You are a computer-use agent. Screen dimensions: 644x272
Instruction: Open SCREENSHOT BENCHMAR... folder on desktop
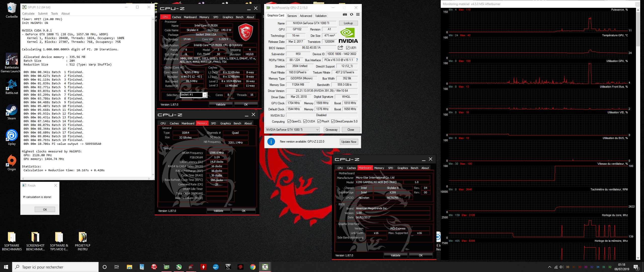click(35, 241)
